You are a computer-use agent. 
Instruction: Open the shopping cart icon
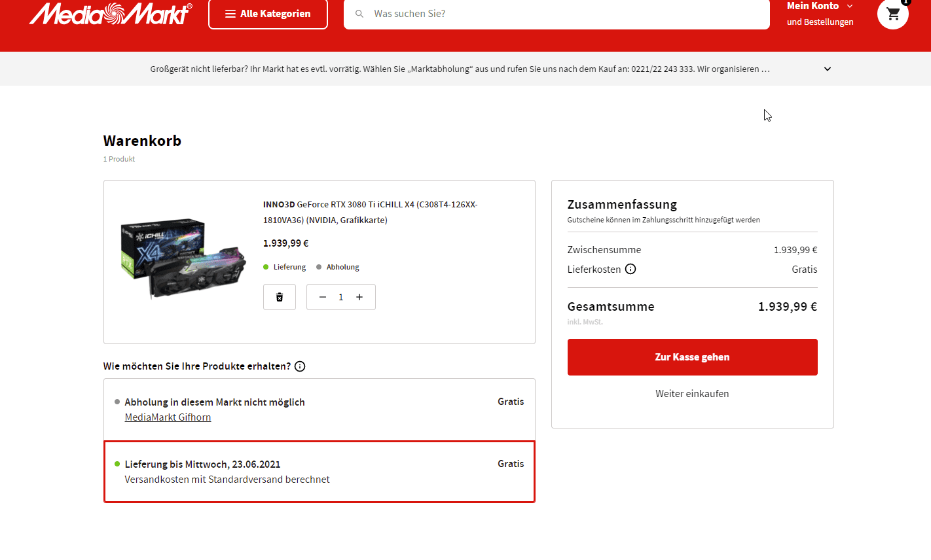click(x=892, y=14)
